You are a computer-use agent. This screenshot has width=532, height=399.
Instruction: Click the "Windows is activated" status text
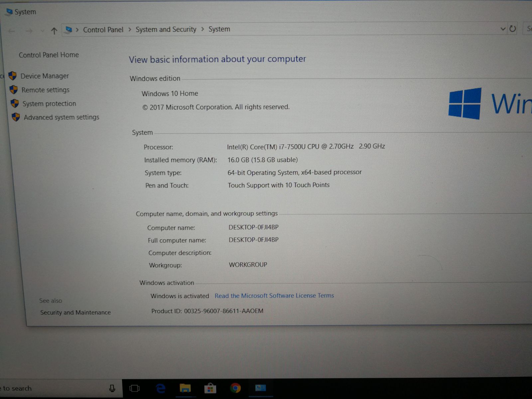click(180, 296)
